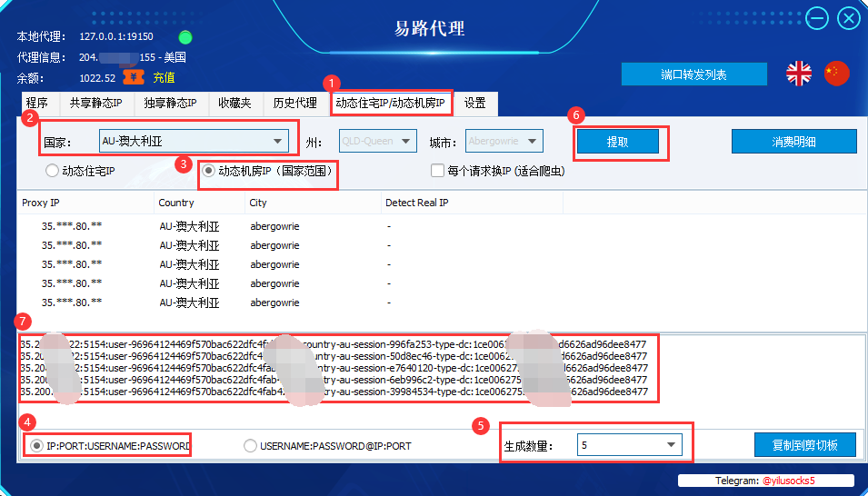Click the balance value 1022.52
This screenshot has width=868, height=496.
coord(97,78)
